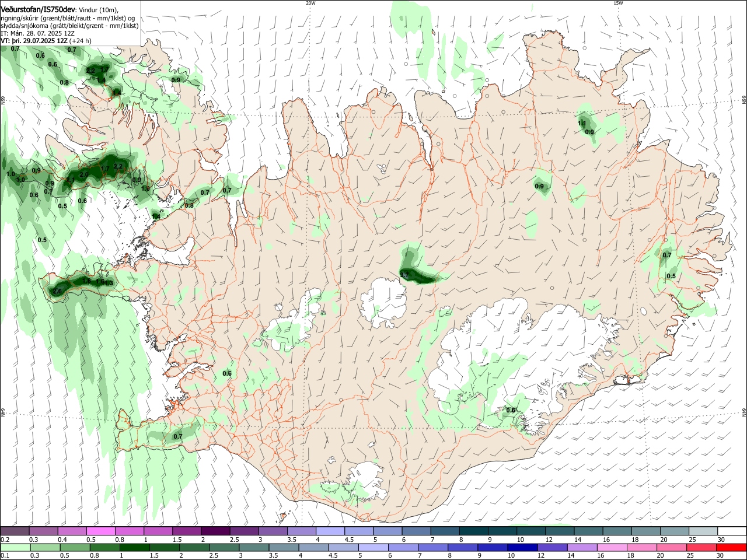This screenshot has width=747, height=560.
Task: Select the 15W longitude label
Action: point(618,3)
